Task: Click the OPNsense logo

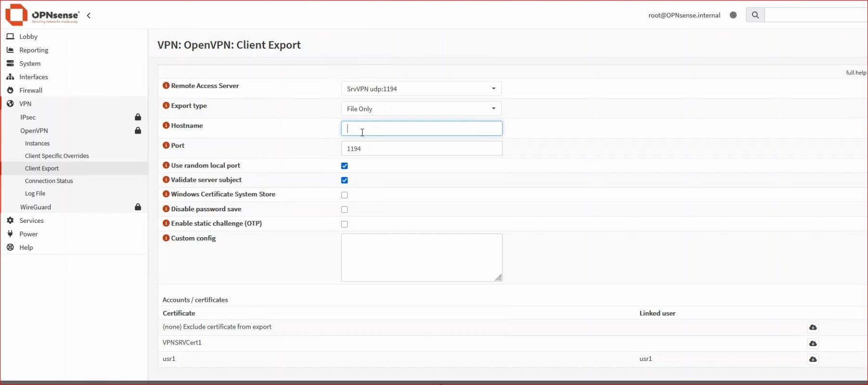Action: click(42, 15)
